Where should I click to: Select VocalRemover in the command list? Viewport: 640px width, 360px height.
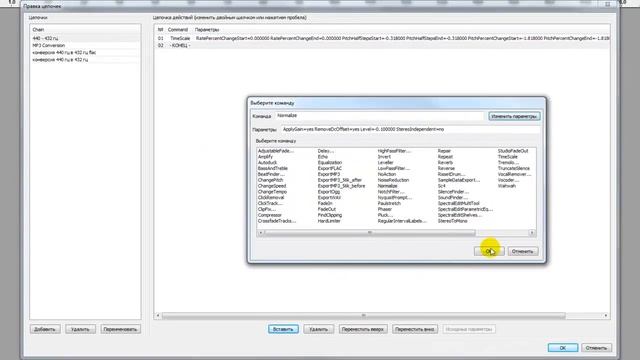point(514,174)
